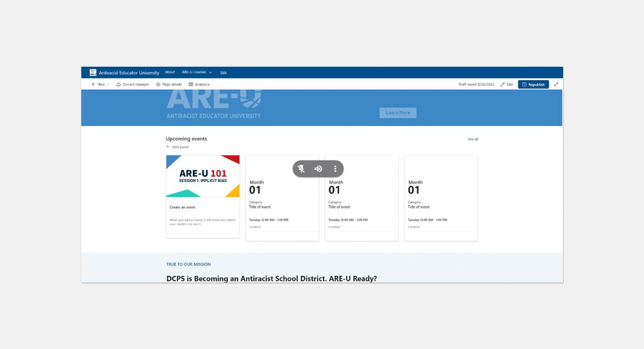Click the unpin icon on floating toolbar
Screen dimensions: 644x349
301,169
